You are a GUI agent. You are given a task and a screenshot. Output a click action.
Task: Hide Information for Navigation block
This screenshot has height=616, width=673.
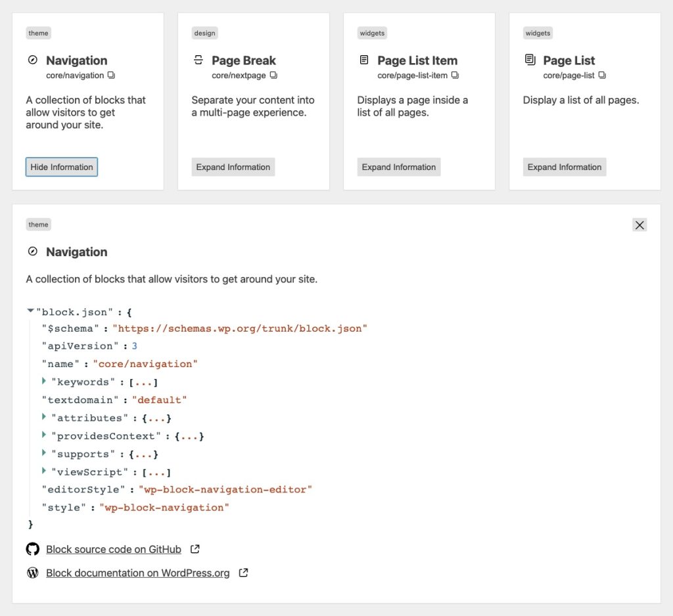tap(62, 167)
